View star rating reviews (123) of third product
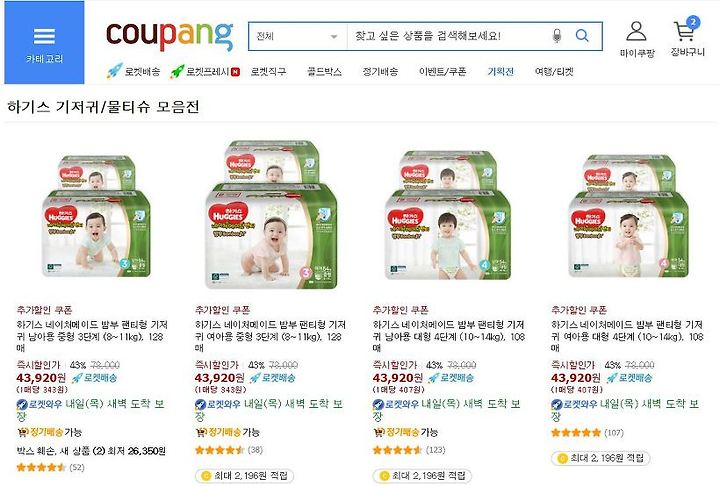The height and width of the screenshot is (486, 720). click(409, 450)
